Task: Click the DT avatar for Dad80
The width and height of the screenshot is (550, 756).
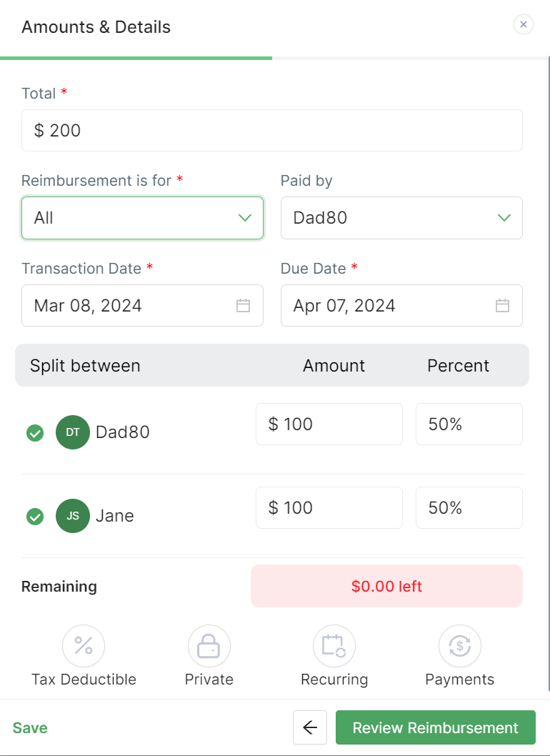Action: [x=73, y=432]
